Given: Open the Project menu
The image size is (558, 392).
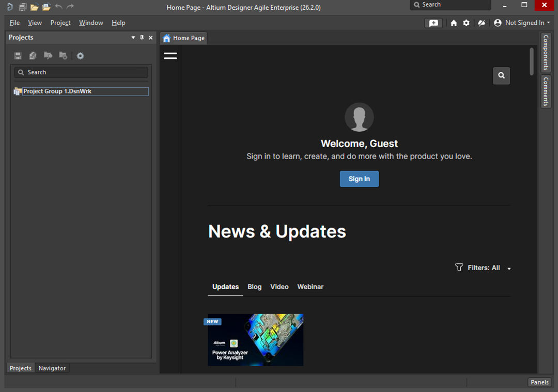Looking at the screenshot, I should pyautogui.click(x=60, y=23).
